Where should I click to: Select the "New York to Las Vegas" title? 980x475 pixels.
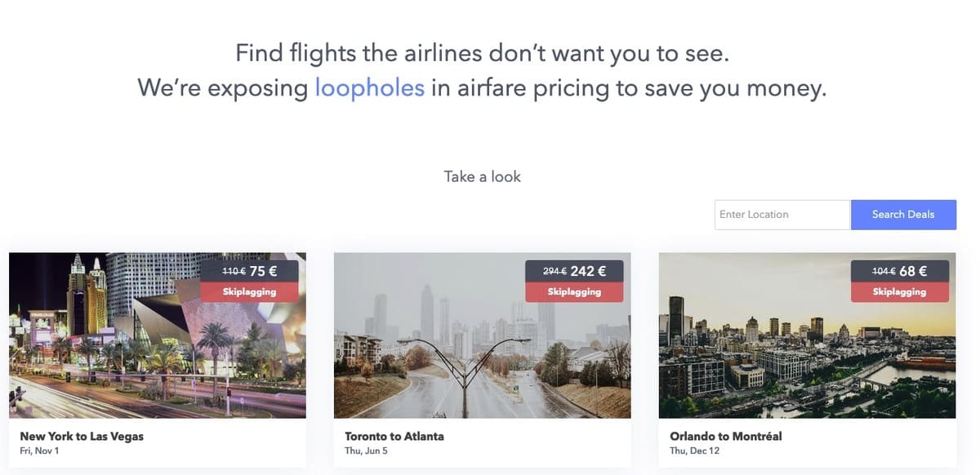tap(82, 437)
